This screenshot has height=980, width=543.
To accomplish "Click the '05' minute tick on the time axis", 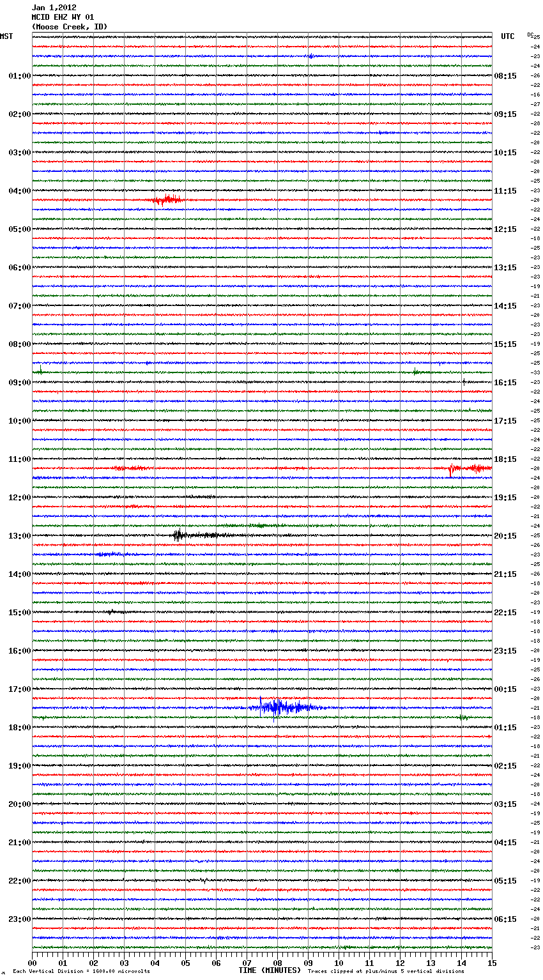I will pyautogui.click(x=185, y=963).
